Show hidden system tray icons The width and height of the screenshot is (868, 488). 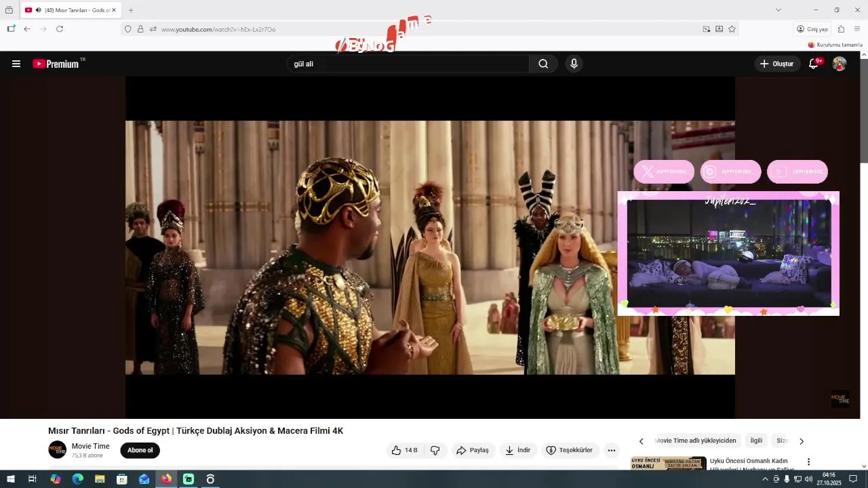pos(766,479)
